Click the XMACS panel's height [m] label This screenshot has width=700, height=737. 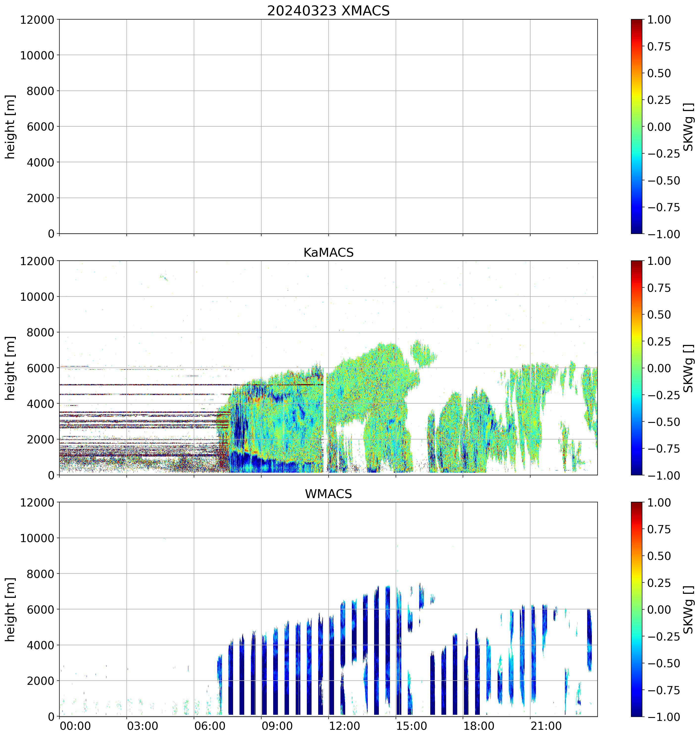pos(10,127)
